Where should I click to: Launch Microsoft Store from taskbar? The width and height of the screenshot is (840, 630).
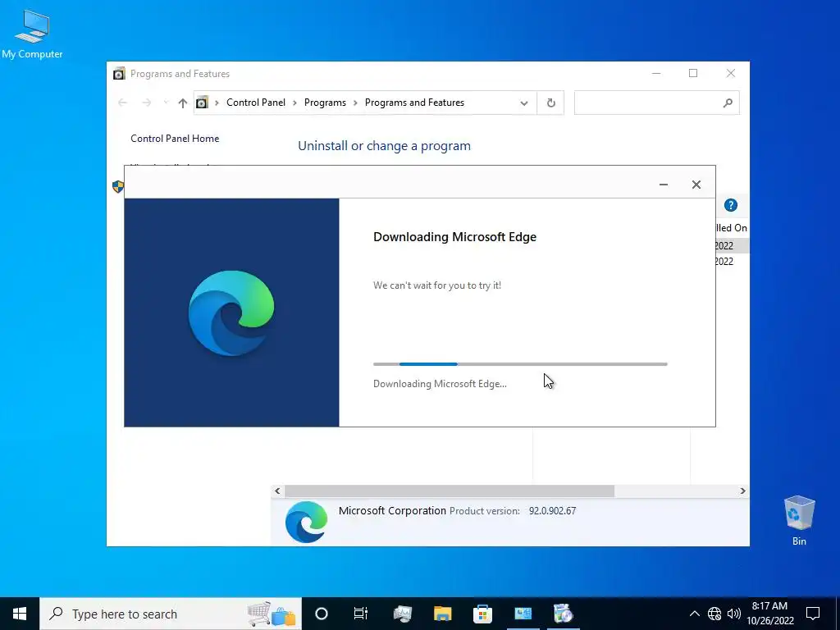coord(482,614)
